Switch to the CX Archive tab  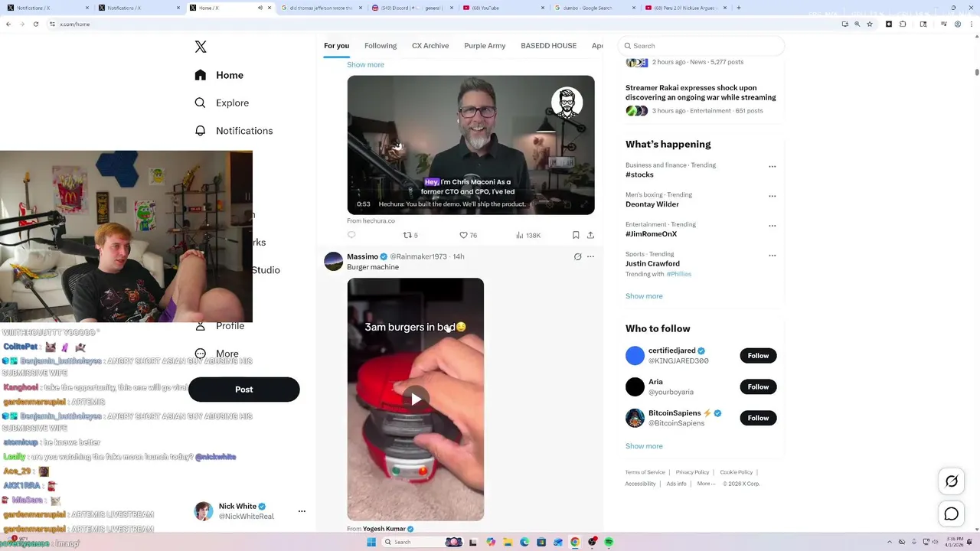(430, 46)
